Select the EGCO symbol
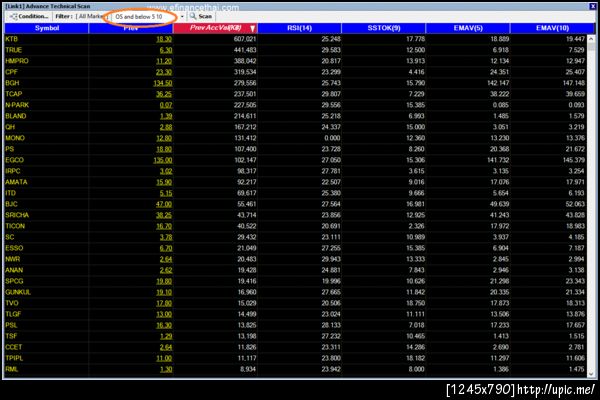 coord(15,160)
